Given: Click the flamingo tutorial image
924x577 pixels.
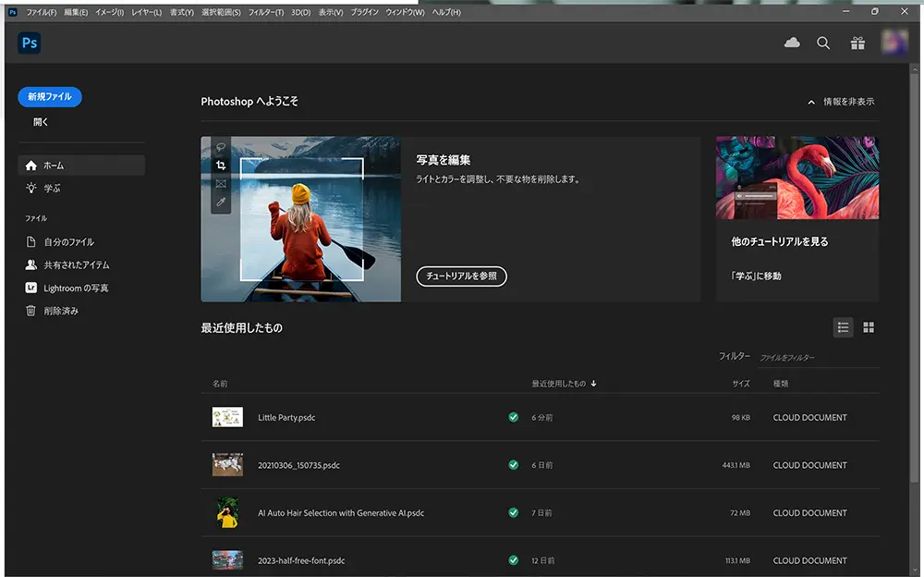Looking at the screenshot, I should tap(797, 178).
